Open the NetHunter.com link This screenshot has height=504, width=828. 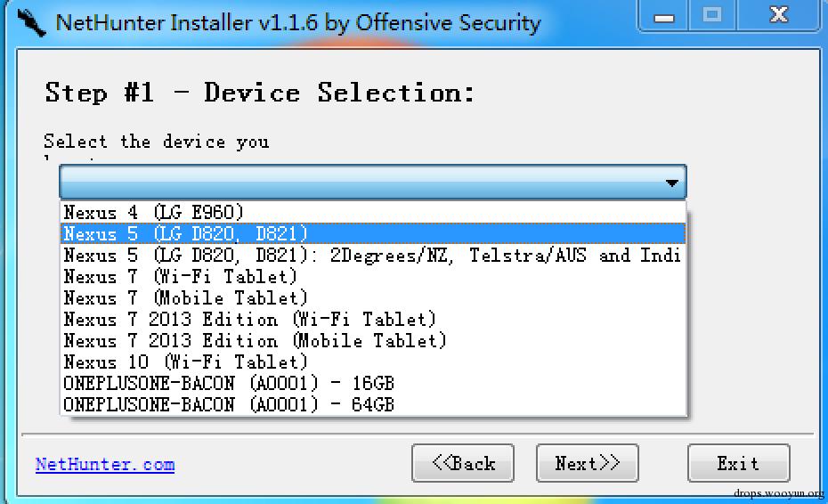tap(105, 465)
